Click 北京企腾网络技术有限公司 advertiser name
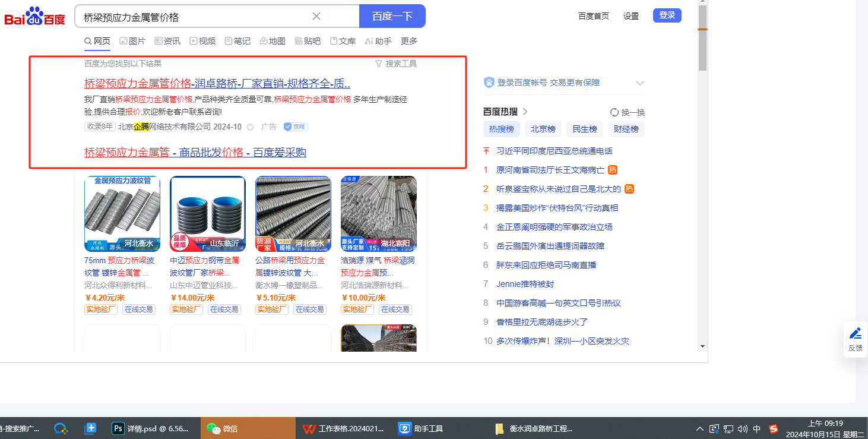 point(164,127)
